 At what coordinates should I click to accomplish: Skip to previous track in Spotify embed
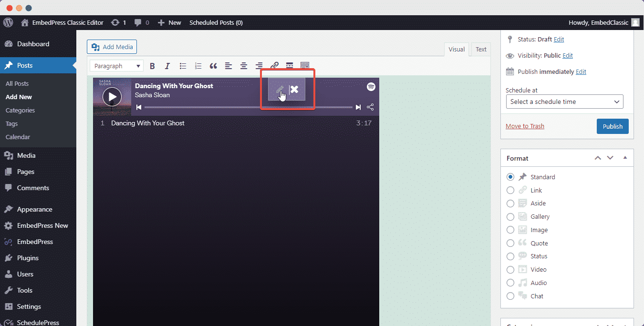click(x=139, y=107)
